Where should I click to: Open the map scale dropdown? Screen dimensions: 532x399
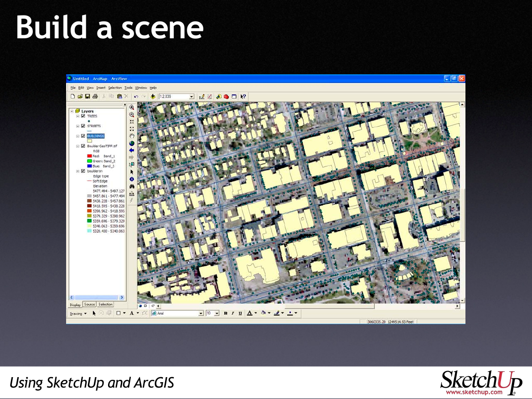[192, 97]
